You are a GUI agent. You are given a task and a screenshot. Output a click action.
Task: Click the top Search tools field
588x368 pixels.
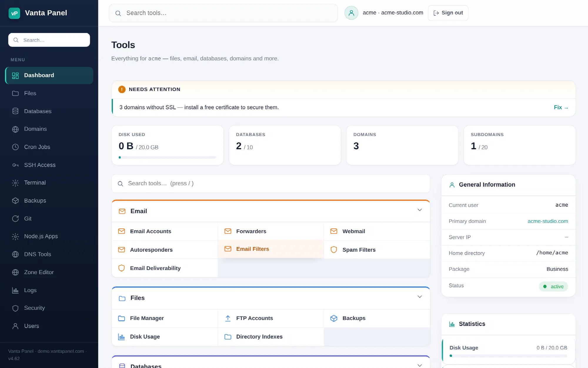[x=223, y=13]
